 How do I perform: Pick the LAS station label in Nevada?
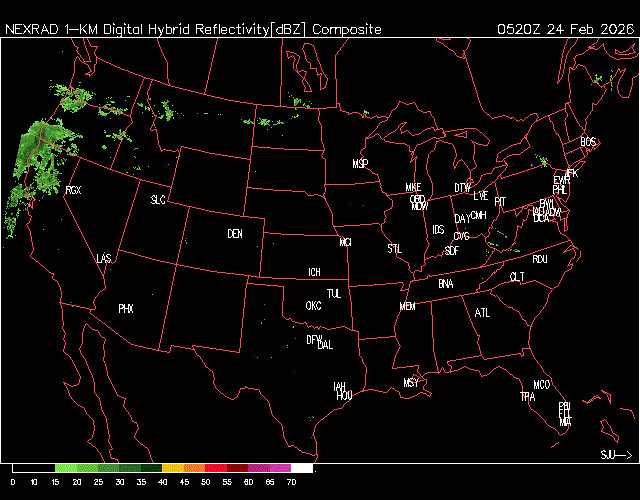[104, 259]
